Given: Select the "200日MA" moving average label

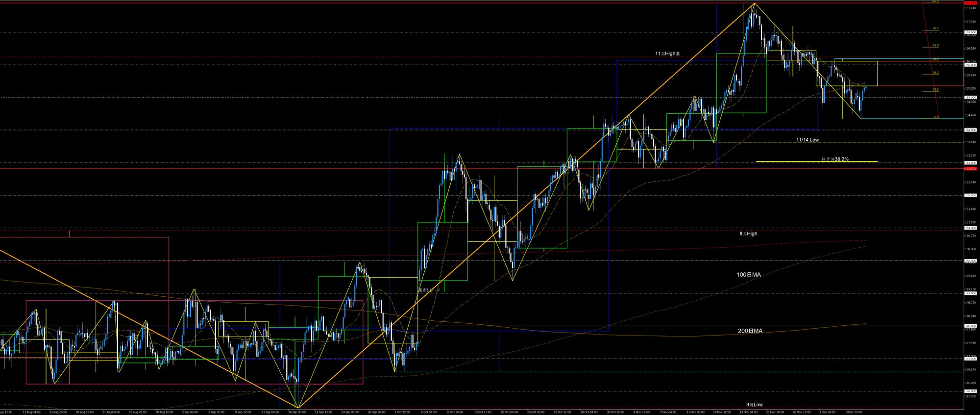Looking at the screenshot, I should (x=750, y=331).
